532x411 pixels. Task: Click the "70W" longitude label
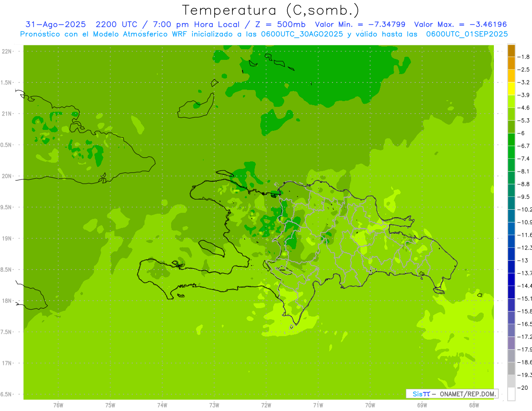pyautogui.click(x=370, y=405)
